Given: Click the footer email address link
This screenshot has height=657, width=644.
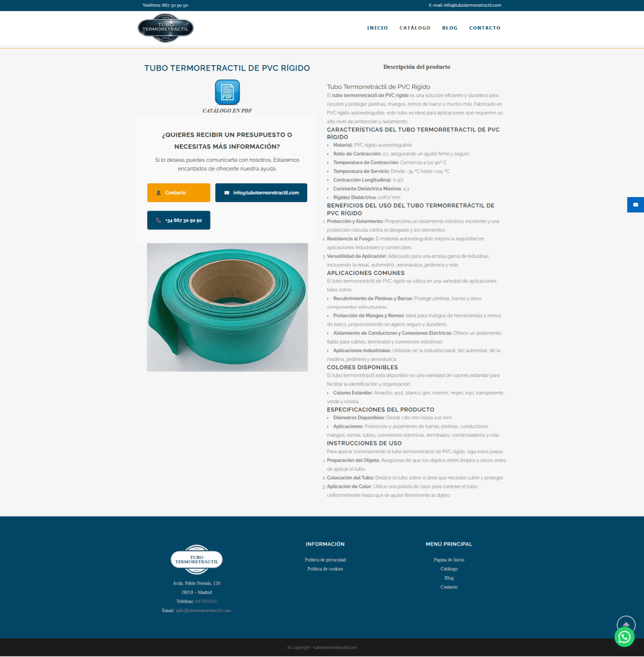Looking at the screenshot, I should click(203, 610).
